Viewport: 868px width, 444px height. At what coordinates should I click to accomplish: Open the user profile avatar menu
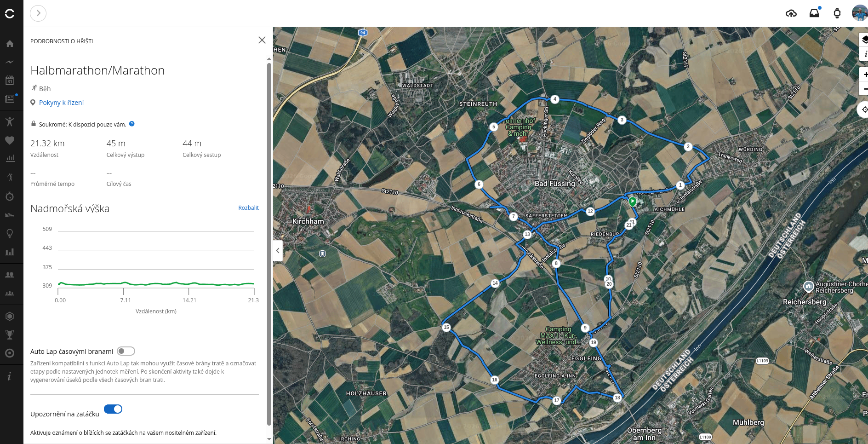[859, 13]
